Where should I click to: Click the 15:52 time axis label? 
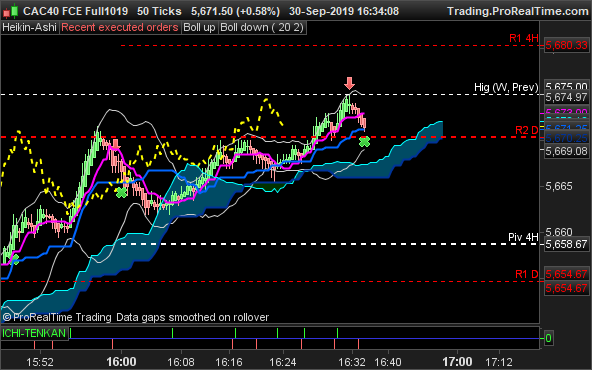point(40,362)
